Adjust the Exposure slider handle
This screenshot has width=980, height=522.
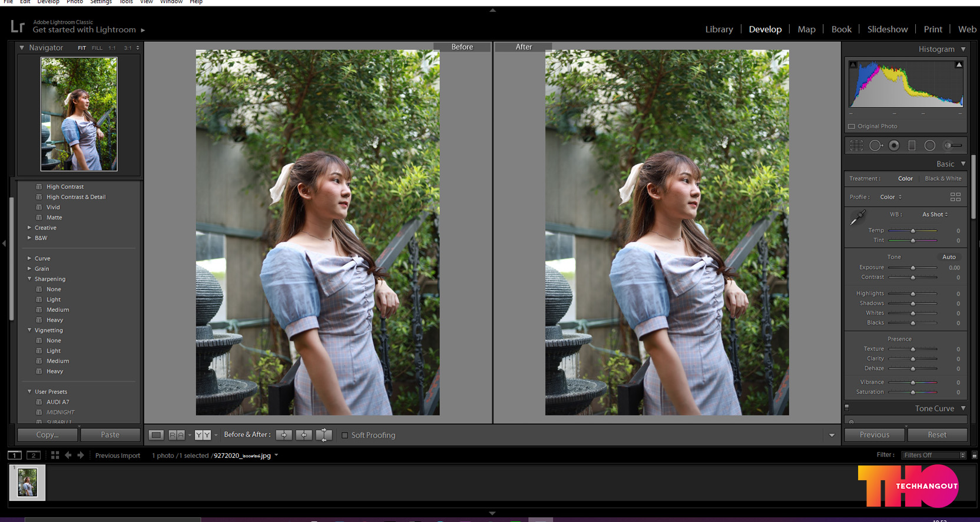pyautogui.click(x=913, y=268)
